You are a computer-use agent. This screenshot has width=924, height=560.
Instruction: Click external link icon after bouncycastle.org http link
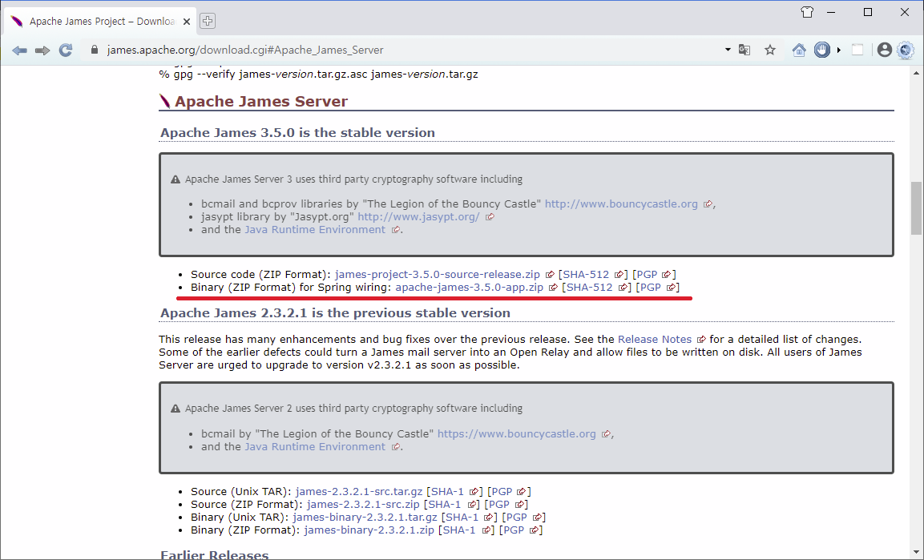[708, 204]
